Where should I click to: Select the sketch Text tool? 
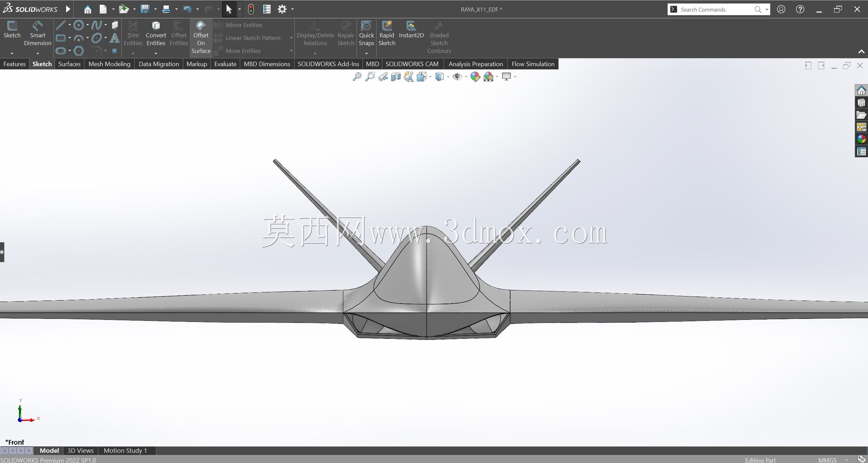click(x=115, y=38)
